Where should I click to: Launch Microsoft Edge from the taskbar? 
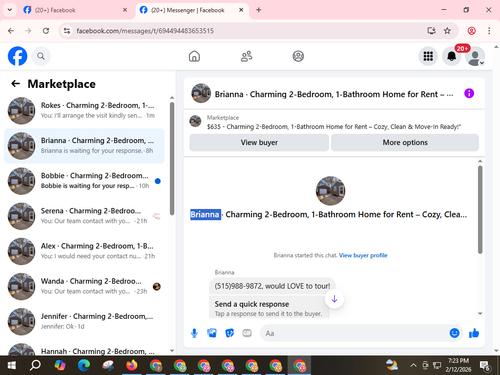tap(84, 365)
